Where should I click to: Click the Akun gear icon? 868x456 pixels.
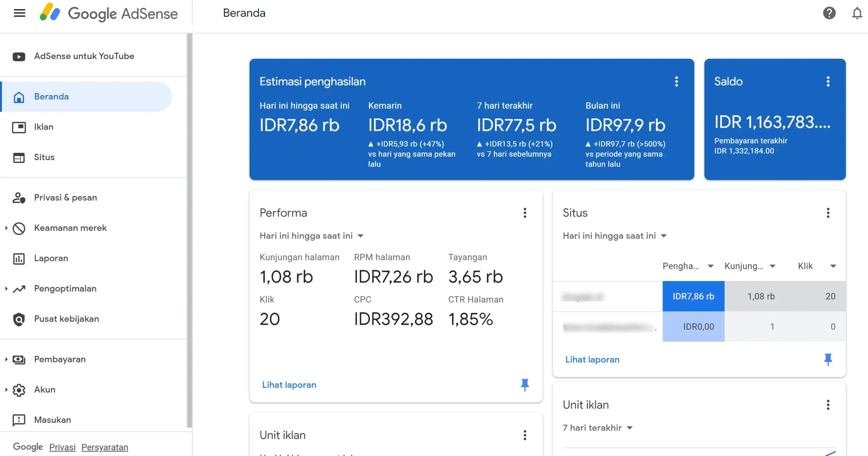click(19, 390)
